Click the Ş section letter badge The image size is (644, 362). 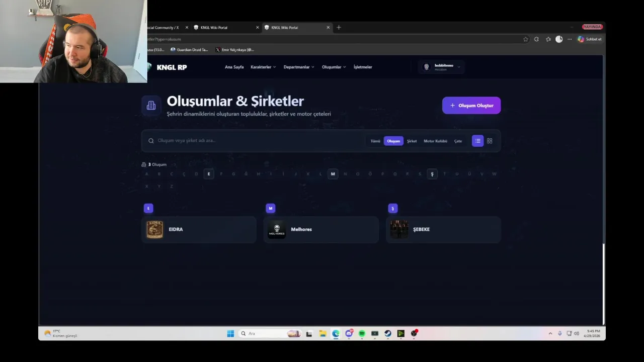click(393, 208)
